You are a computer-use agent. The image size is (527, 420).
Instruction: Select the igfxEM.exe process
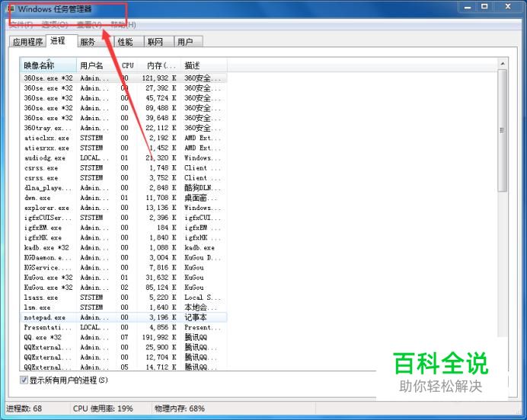pos(123,228)
